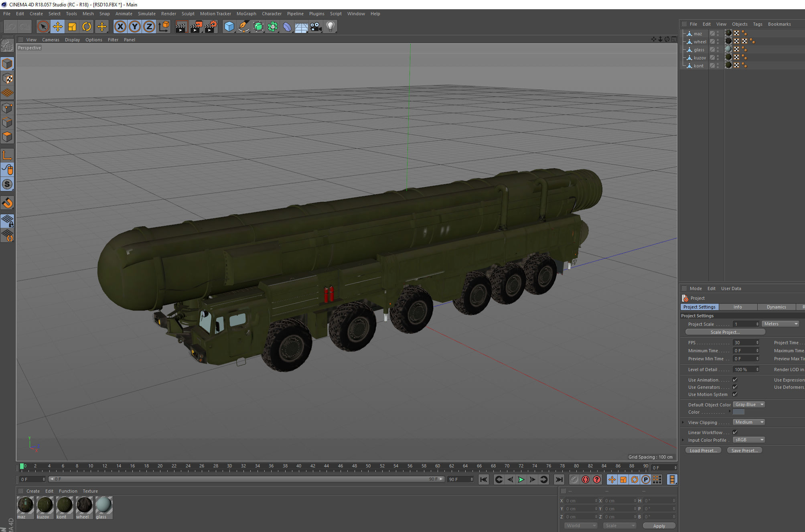Click the Save Preset... button
Viewport: 805px width, 532px height.
pos(744,451)
